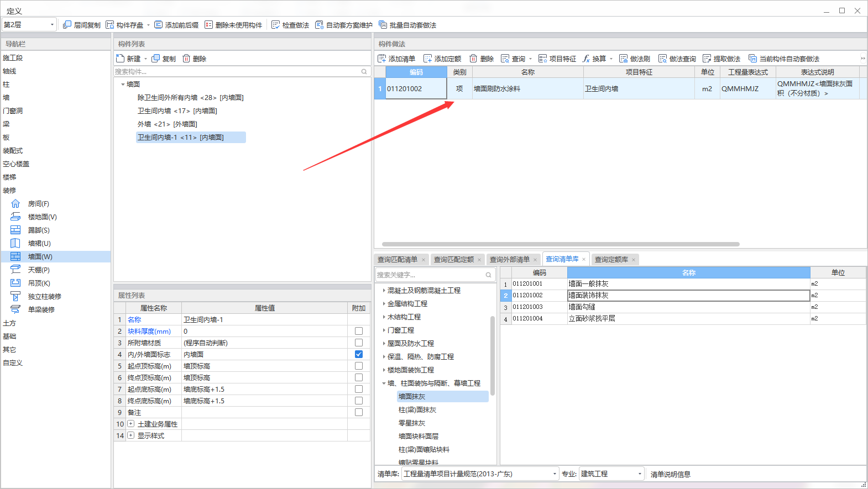Screen dimensions: 868x489
Task: Select 吊顶(K) in the navigation bar
Action: pos(39,283)
